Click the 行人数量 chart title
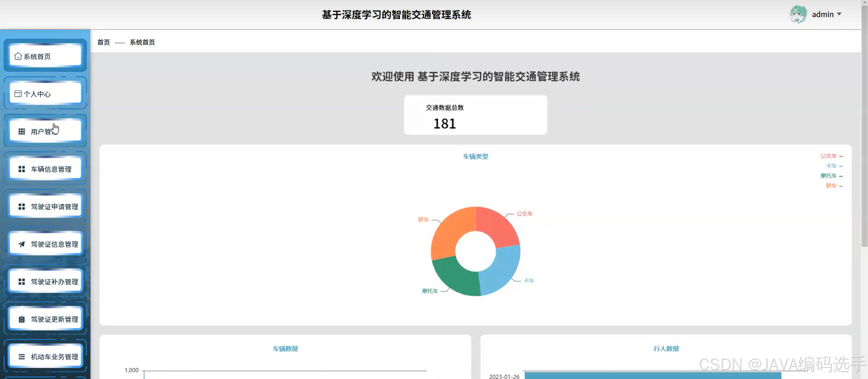 (666, 348)
